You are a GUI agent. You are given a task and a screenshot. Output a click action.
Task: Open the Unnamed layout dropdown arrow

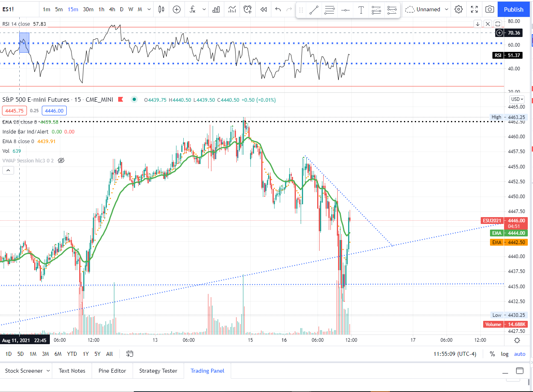pos(447,9)
